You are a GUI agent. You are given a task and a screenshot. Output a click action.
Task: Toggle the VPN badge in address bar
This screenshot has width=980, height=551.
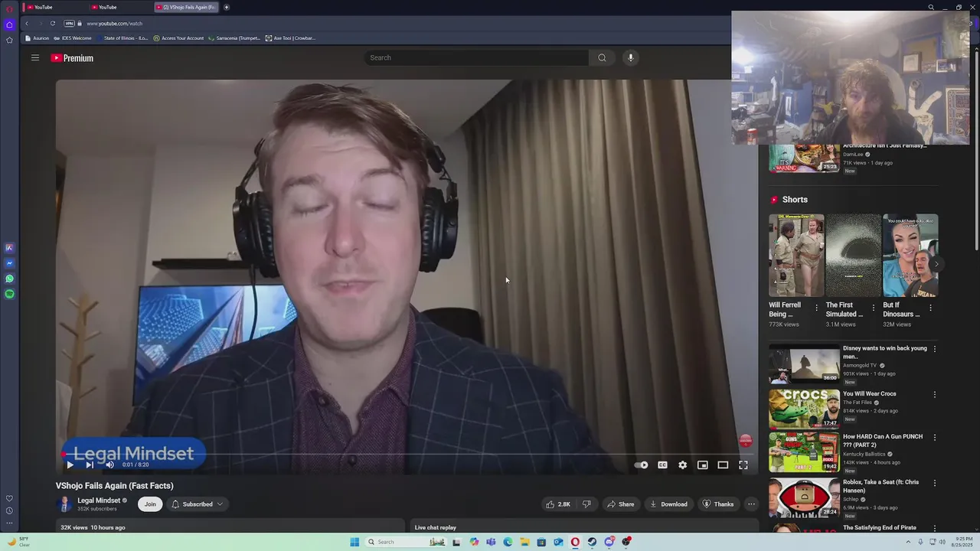pos(69,23)
